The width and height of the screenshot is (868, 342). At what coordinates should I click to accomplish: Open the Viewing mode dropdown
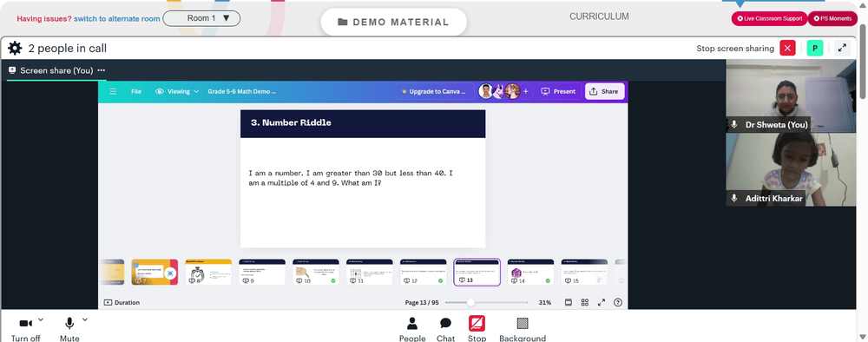(x=177, y=91)
